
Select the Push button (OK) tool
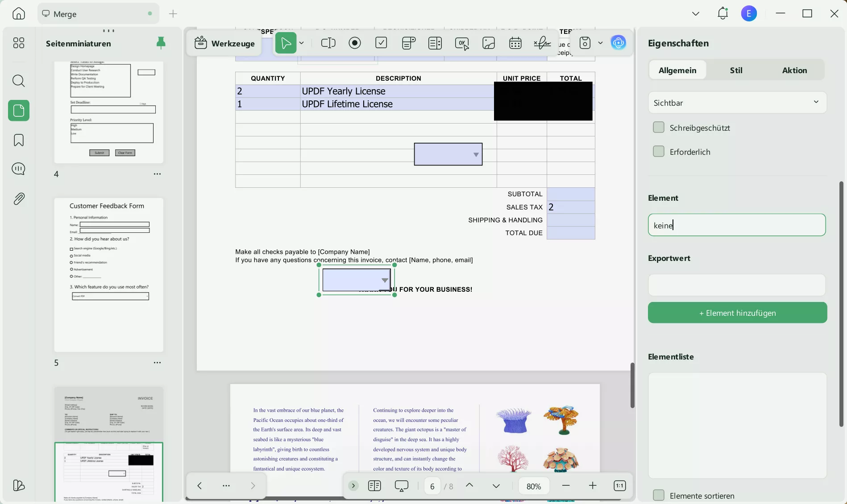462,43
